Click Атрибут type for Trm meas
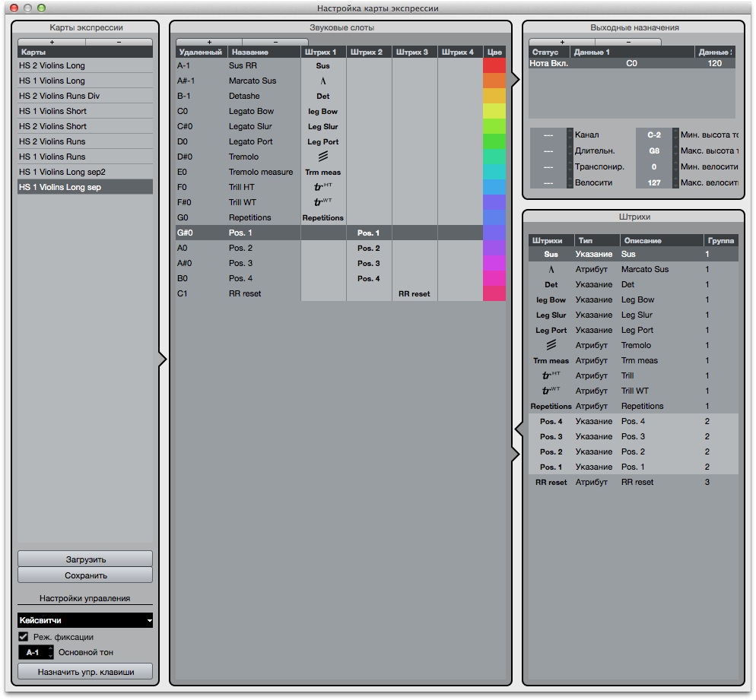Screen dimensions: 756x700 coord(592,360)
